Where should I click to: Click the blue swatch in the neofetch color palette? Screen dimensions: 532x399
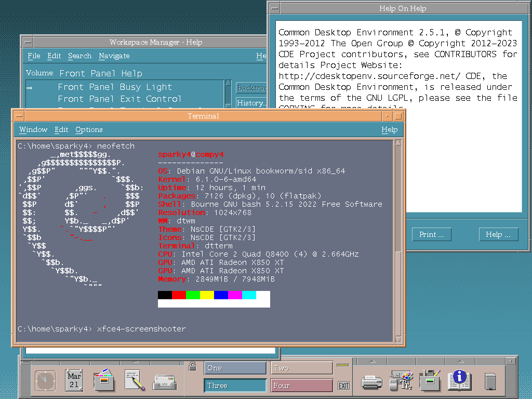click(221, 295)
